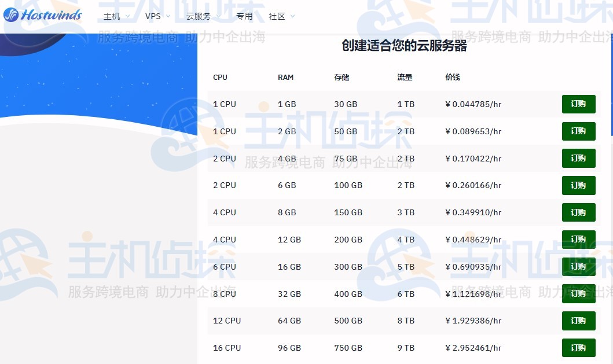
Task: Order the 8 CPU 400 GB plan via 订购
Action: [578, 293]
